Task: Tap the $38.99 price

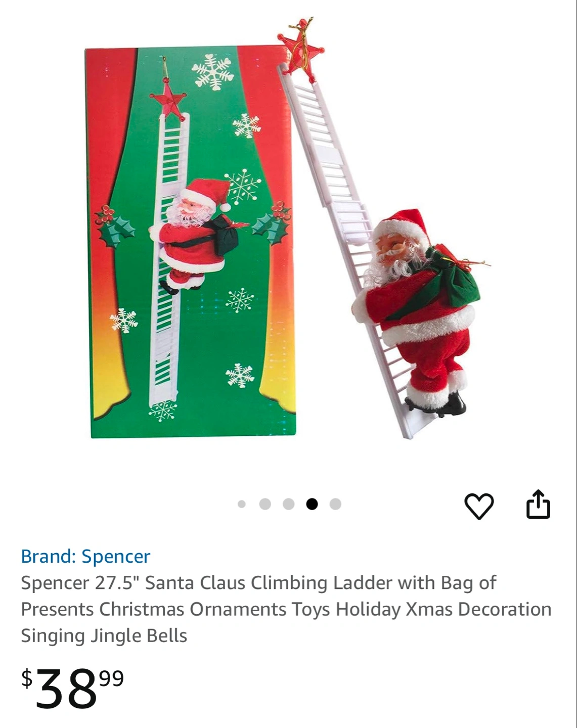Action: click(72, 688)
